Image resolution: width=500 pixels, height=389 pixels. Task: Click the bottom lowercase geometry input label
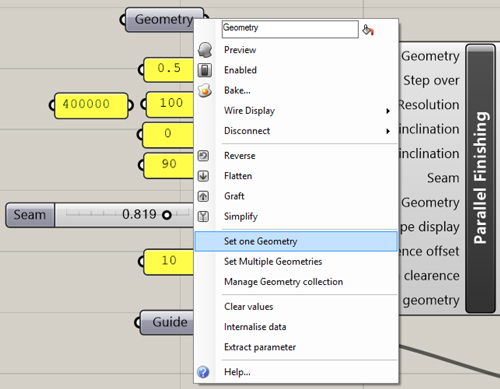(x=431, y=300)
